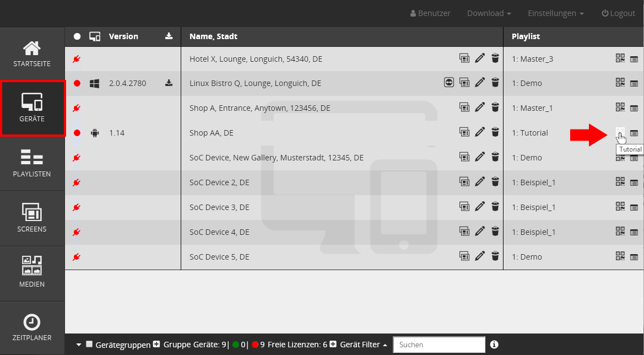Expand the Gerät Filter menu
This screenshot has height=355, width=644.
tap(363, 345)
